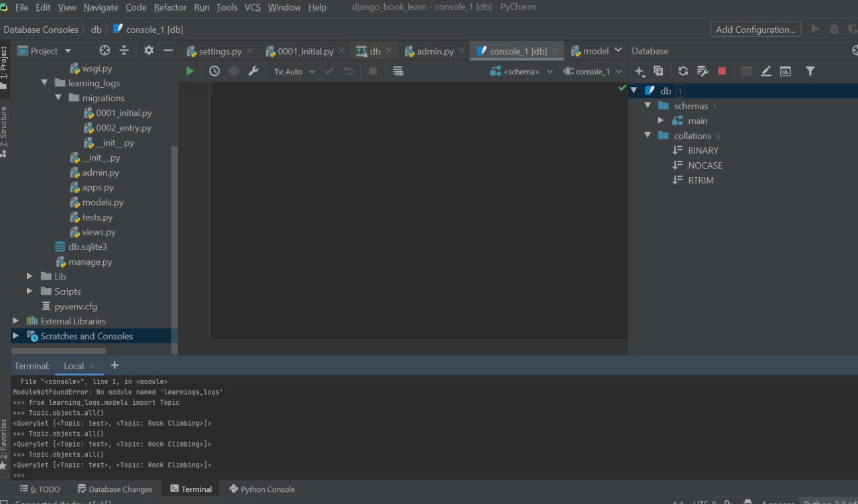The width and height of the screenshot is (858, 504).
Task: Open the VCS menu
Action: click(253, 7)
